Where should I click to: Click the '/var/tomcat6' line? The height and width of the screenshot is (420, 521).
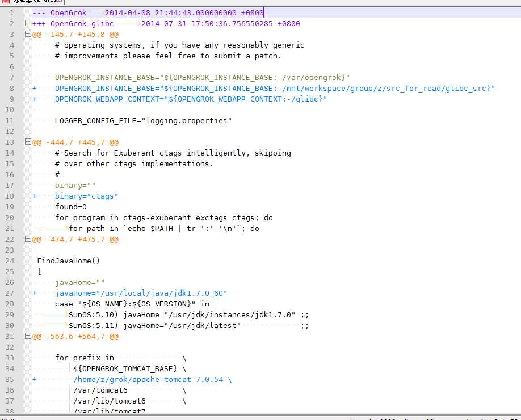[129, 390]
